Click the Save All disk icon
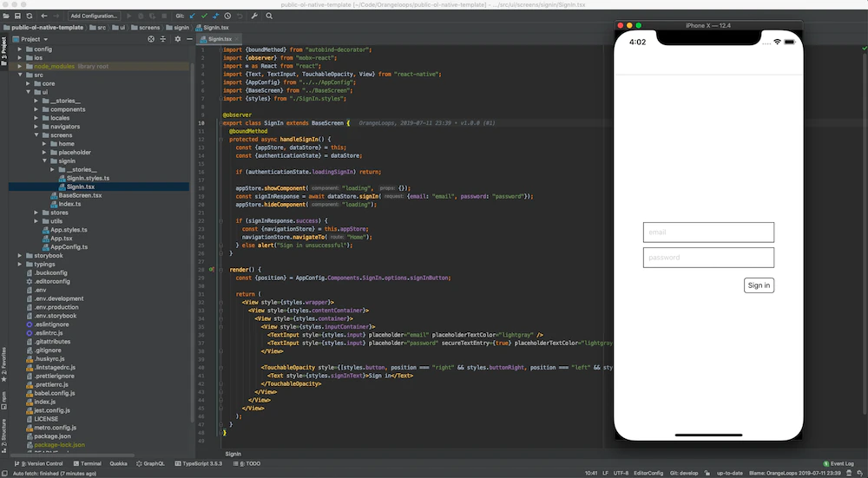Image resolution: width=868 pixels, height=478 pixels. tap(17, 16)
